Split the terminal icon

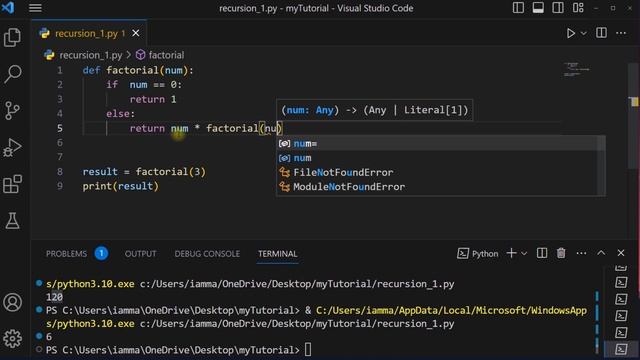[x=542, y=253]
